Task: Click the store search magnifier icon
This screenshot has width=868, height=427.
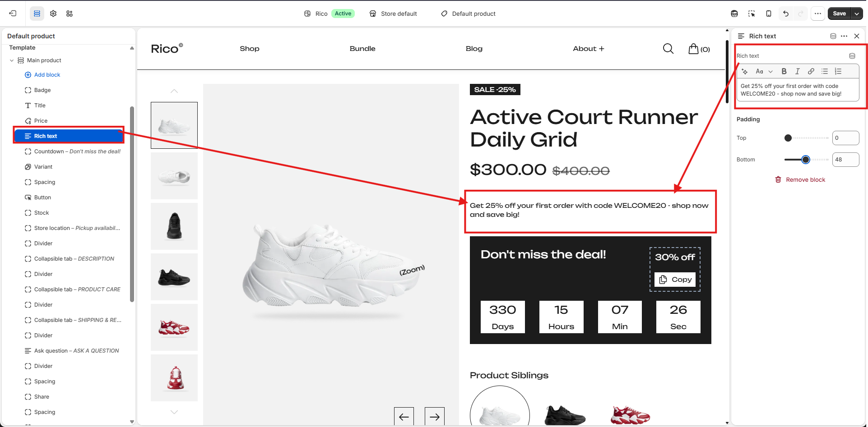Action: point(668,49)
